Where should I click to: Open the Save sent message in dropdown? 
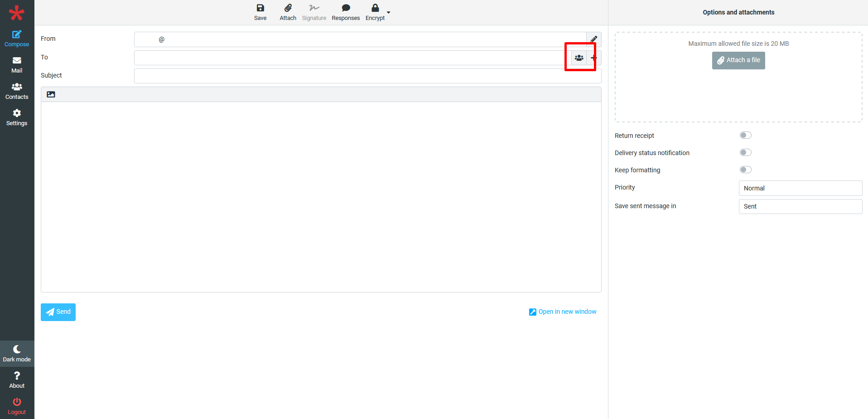pos(800,206)
